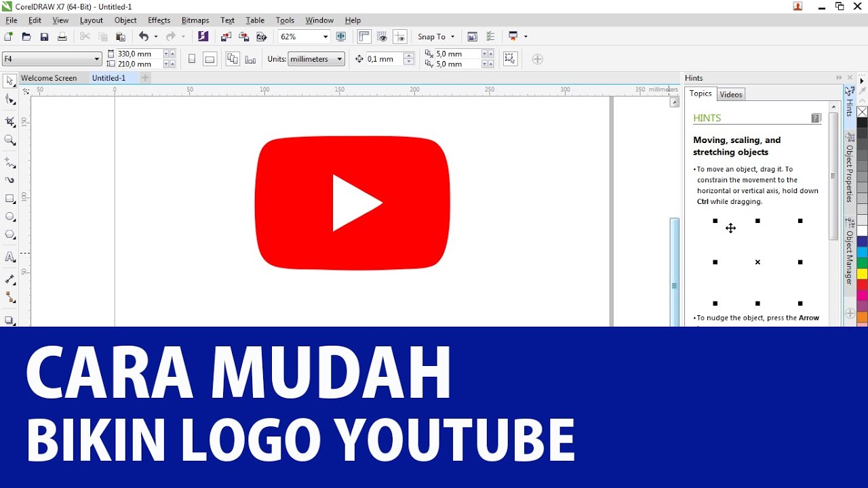Click the Export icon
Viewport: 868px width, 488px height.
coord(243,37)
